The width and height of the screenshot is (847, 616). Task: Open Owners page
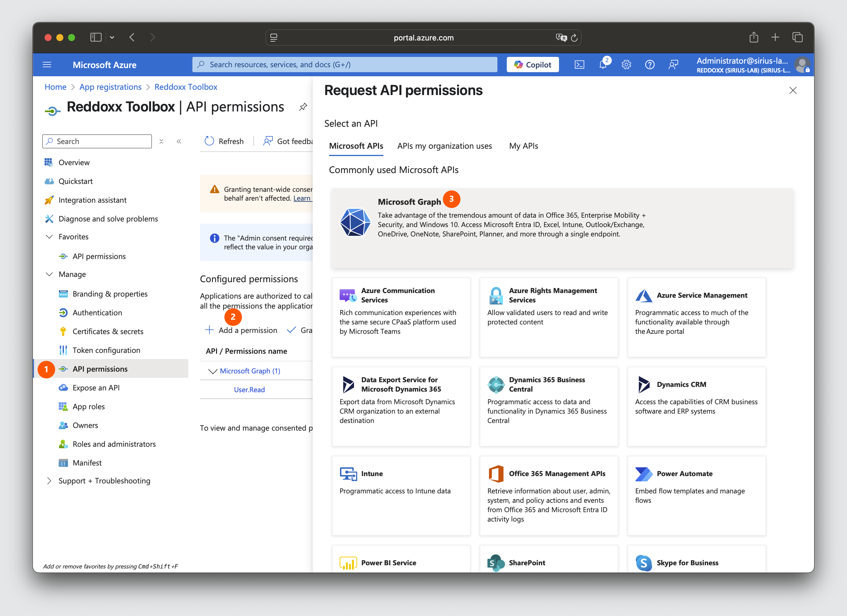pyautogui.click(x=85, y=426)
